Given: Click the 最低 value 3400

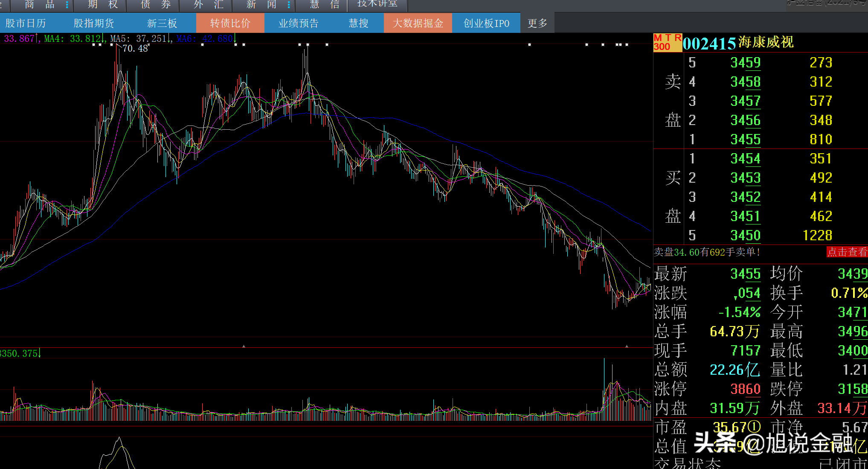Looking at the screenshot, I should [853, 351].
